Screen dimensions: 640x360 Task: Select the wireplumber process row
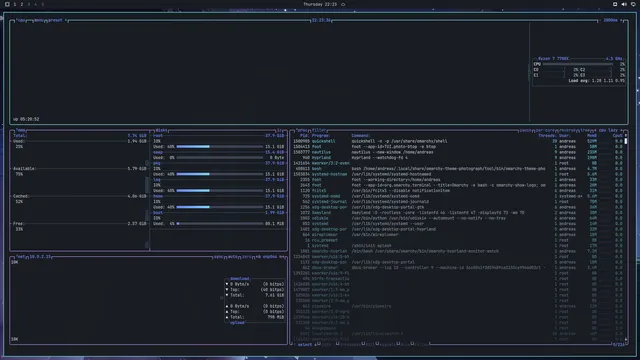pos(457,235)
